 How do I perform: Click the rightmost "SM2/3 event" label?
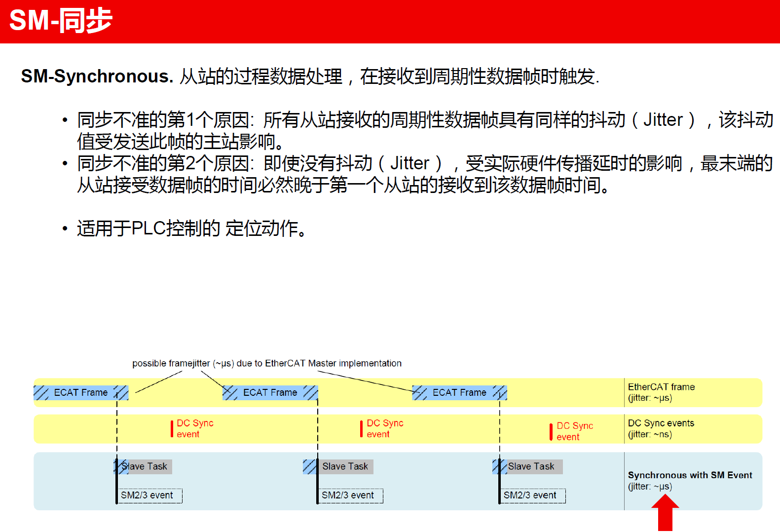pyautogui.click(x=533, y=495)
